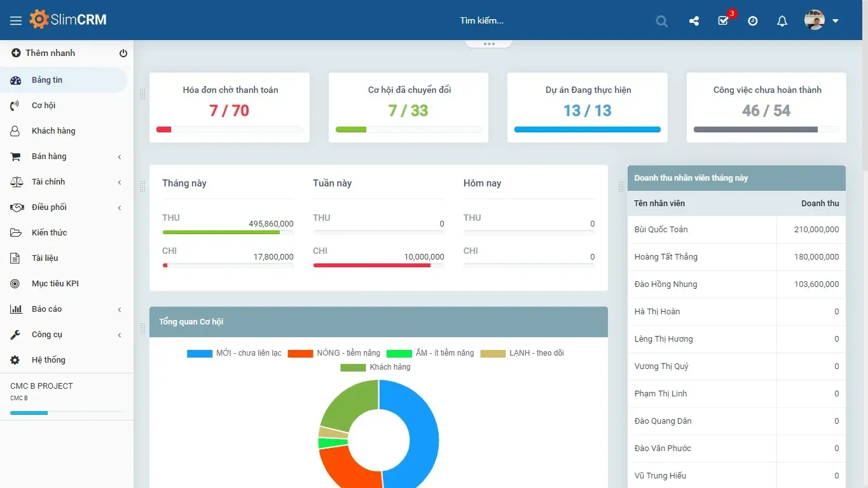Expand the Báo cáo submenu arrow
Screen dimensions: 868x488
(x=120, y=310)
